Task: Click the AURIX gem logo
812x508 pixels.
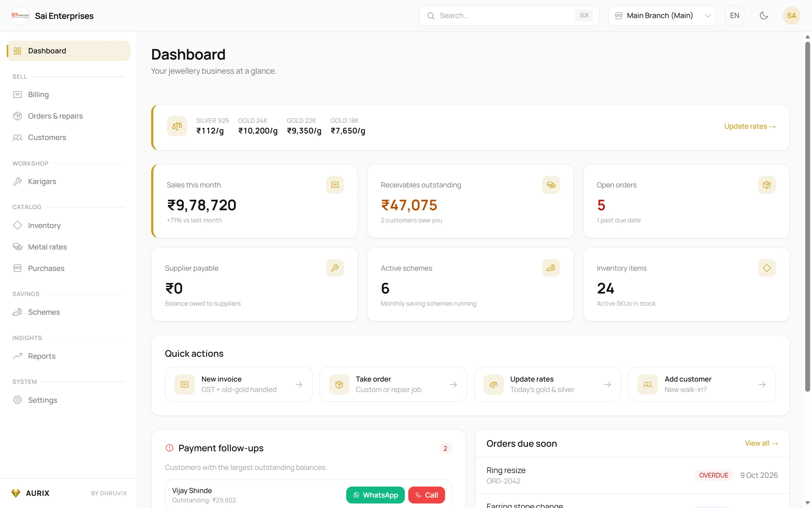Action: click(16, 493)
